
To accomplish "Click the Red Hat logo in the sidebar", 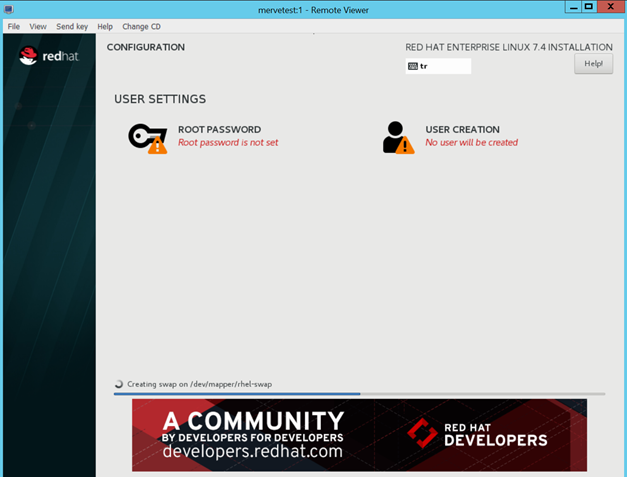I will point(49,56).
